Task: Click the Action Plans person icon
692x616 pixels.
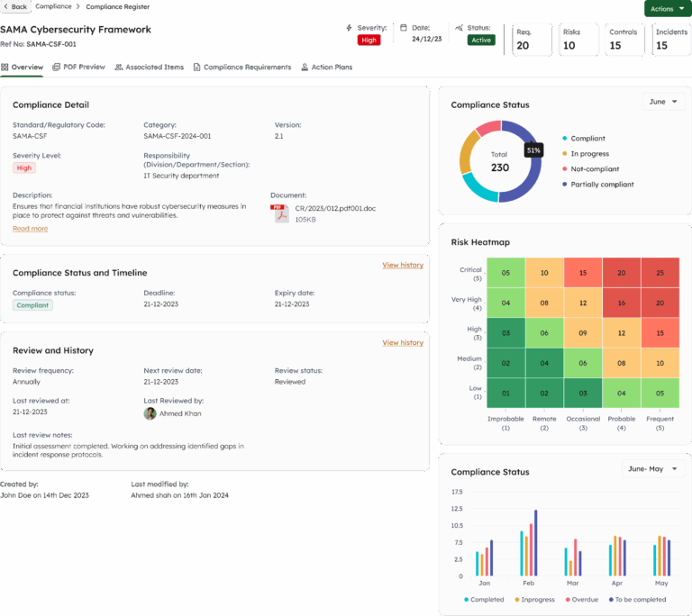Action: (x=305, y=67)
